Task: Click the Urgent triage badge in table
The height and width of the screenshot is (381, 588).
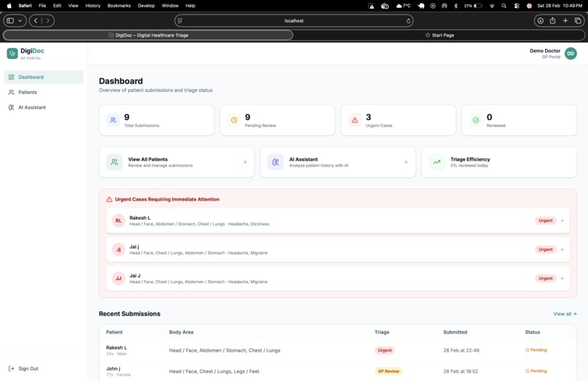Action: coord(384,350)
